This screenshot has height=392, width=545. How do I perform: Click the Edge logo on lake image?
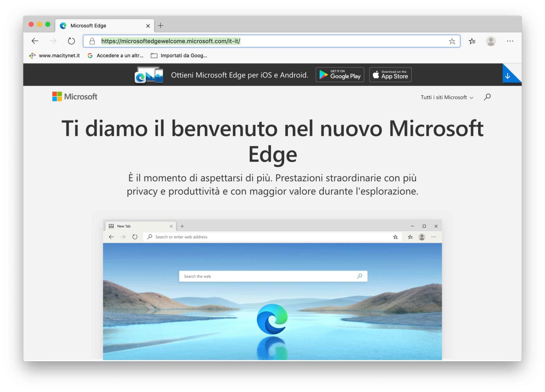272,319
